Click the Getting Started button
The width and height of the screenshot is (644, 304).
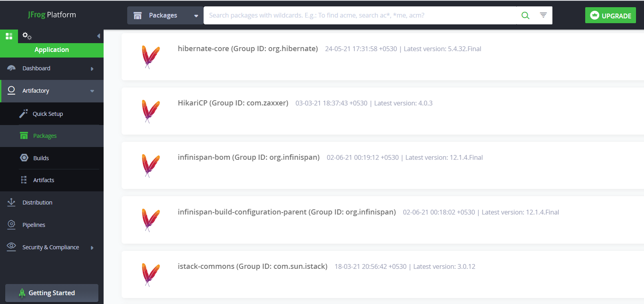click(x=52, y=293)
